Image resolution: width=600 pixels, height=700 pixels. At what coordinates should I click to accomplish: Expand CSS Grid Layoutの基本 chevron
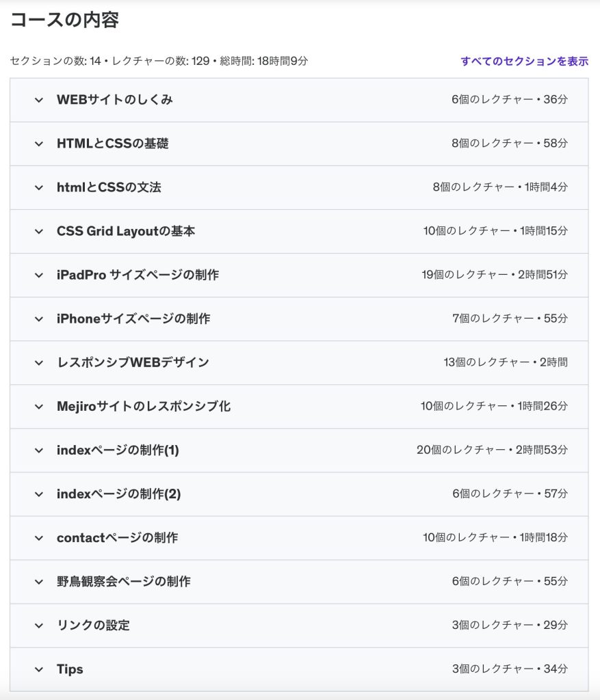(x=39, y=231)
